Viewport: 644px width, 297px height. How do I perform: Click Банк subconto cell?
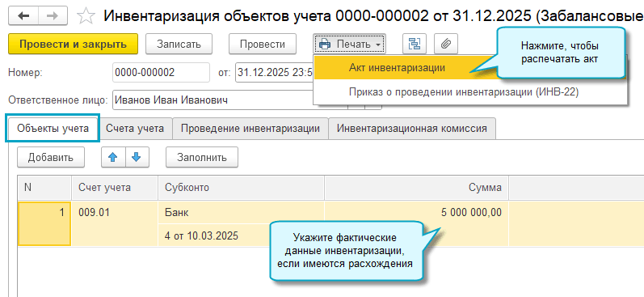pos(241,213)
